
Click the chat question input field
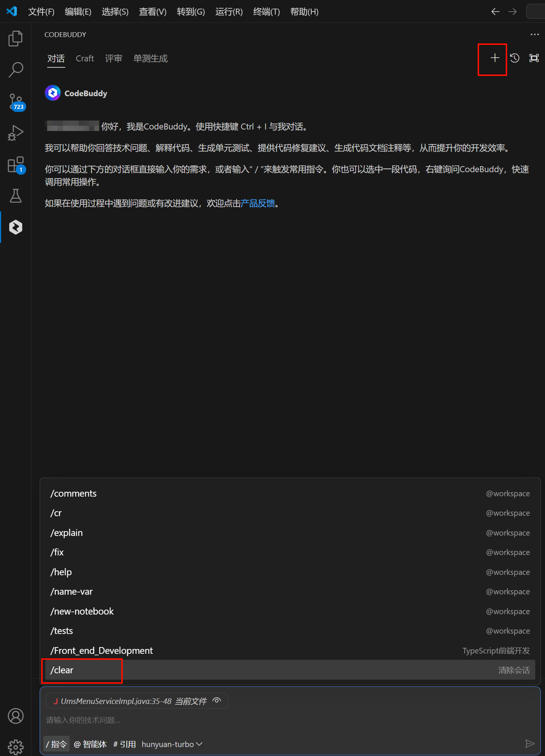click(x=262, y=720)
